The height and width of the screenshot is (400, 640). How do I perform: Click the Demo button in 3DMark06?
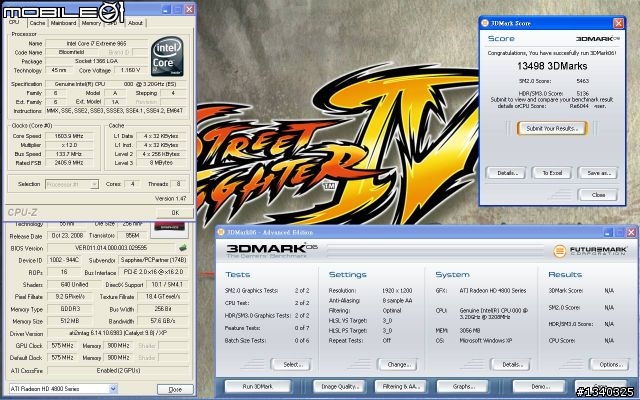pyautogui.click(x=539, y=386)
